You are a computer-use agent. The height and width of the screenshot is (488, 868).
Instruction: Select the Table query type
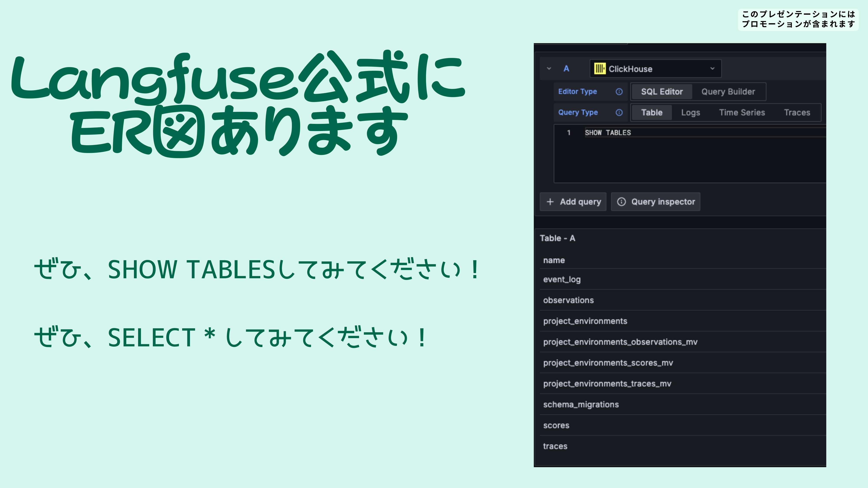[x=652, y=113]
